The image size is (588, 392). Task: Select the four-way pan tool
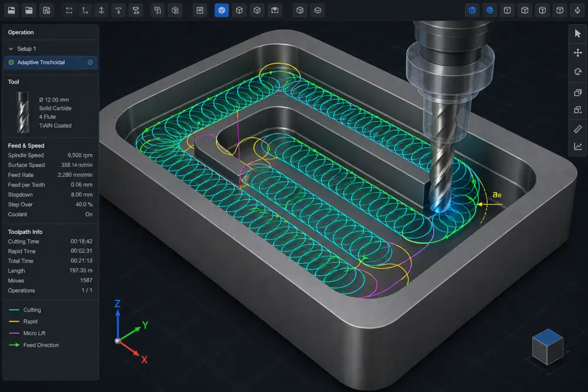click(x=578, y=53)
